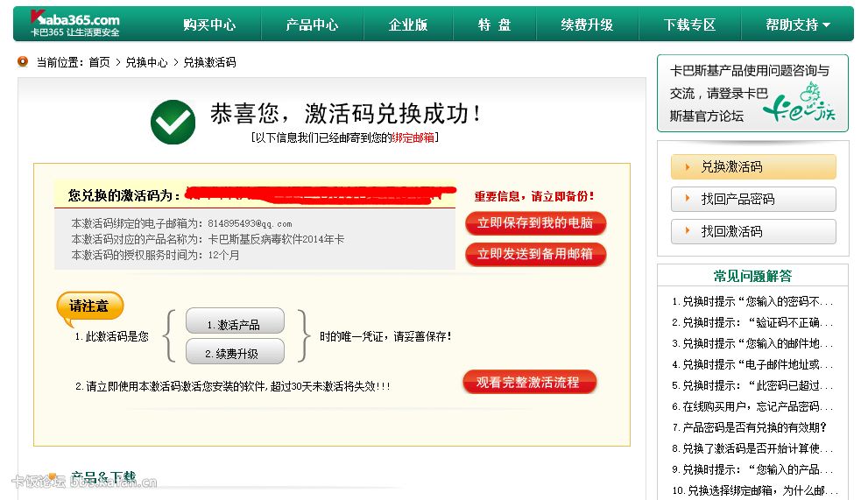
Task: Click the 兑换激活码 breadcrumb
Action: point(210,62)
